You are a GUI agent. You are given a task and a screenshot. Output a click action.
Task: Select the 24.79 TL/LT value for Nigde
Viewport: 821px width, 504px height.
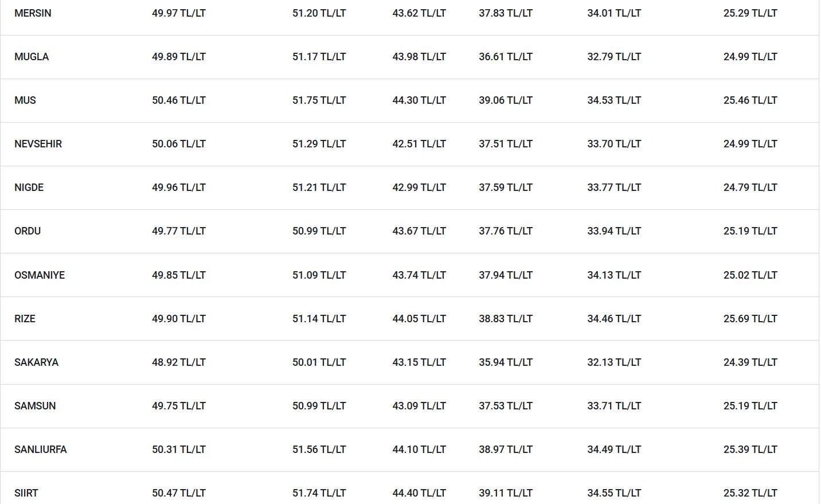(x=750, y=187)
